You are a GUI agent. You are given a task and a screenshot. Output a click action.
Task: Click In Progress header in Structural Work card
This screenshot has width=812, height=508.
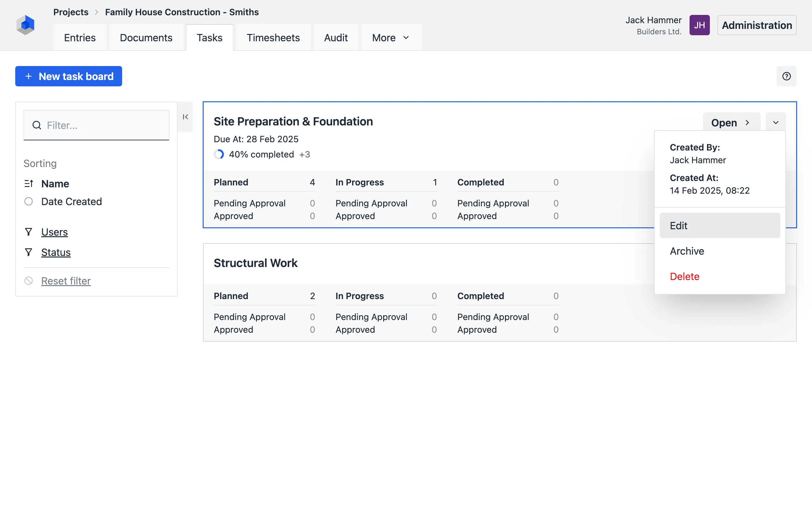tap(359, 296)
